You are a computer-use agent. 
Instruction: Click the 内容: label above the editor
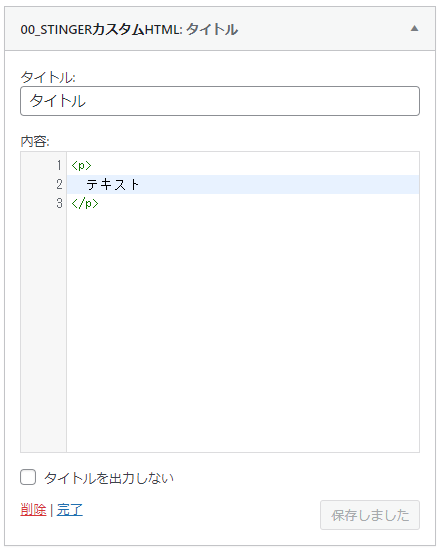click(35, 142)
